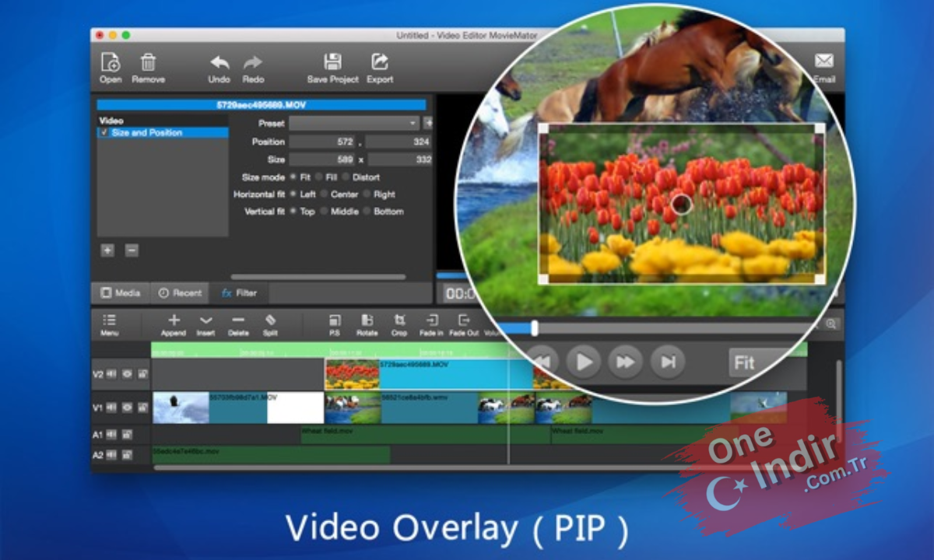
Task: Switch to the Filter tab
Action: (x=238, y=293)
